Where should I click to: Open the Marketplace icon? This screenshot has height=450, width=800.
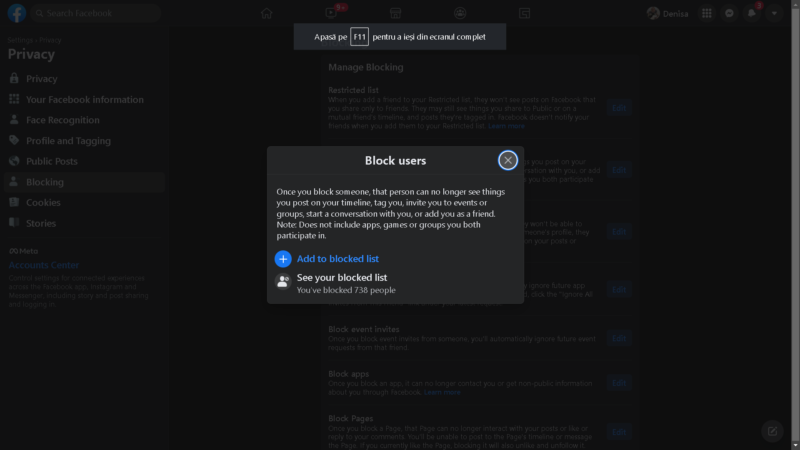(396, 14)
